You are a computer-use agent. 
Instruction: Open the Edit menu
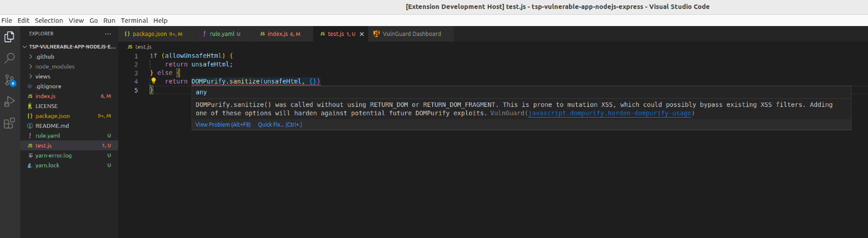tap(23, 20)
